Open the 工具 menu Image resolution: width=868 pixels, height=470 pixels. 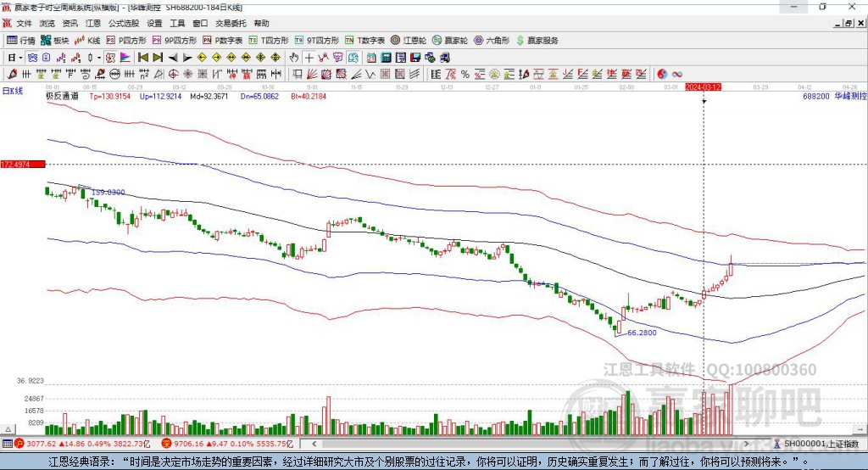pos(177,23)
